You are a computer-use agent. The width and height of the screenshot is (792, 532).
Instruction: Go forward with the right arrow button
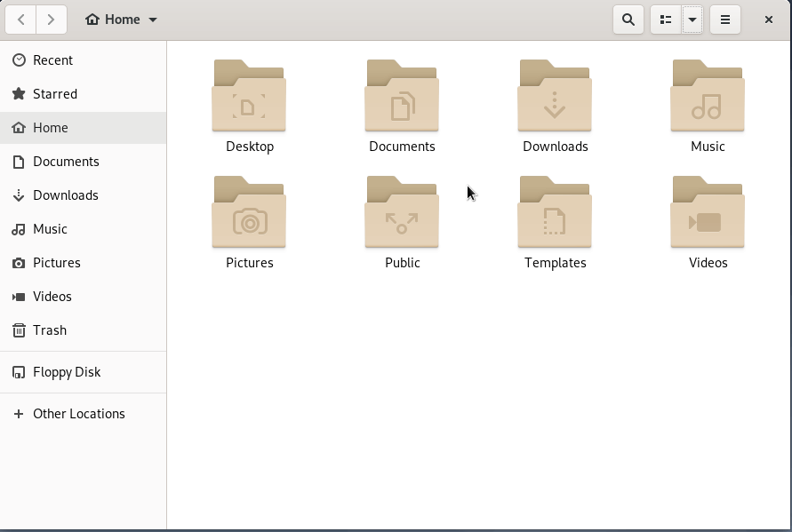[52, 20]
